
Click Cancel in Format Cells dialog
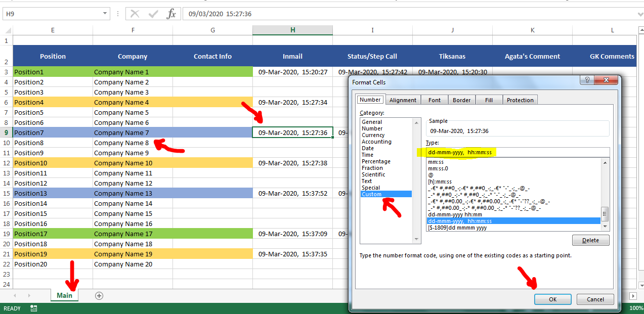coord(595,299)
